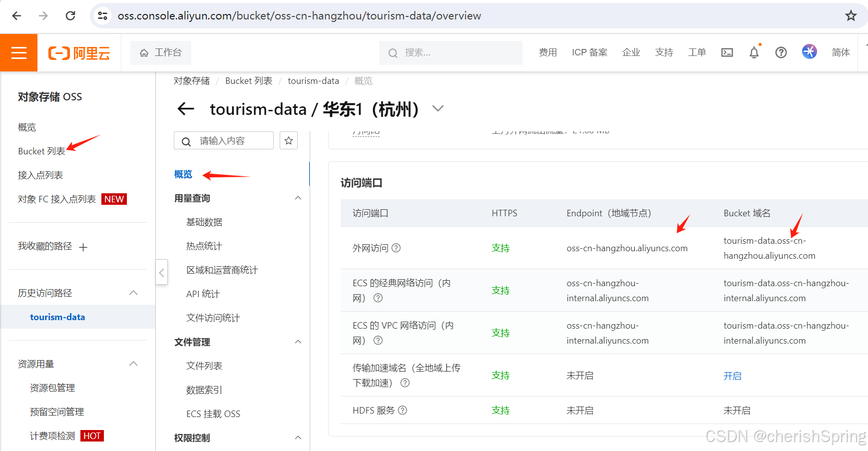Click the 阿里云 logo
868x451 pixels.
[x=79, y=53]
